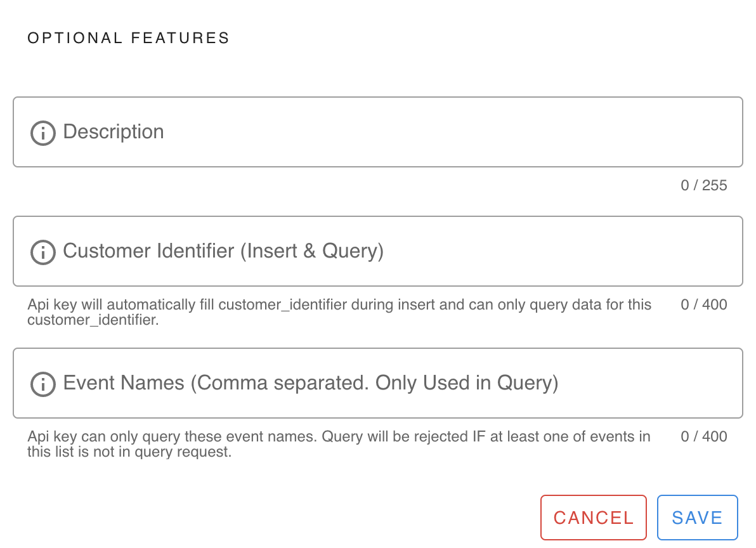Open the Description field tooltip icon

coord(42,133)
